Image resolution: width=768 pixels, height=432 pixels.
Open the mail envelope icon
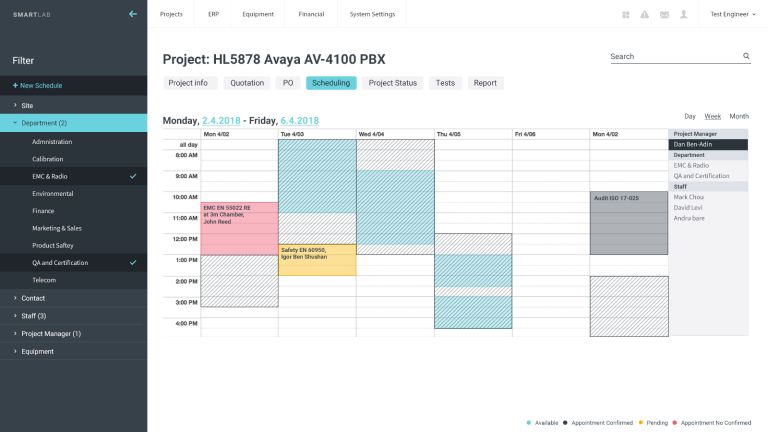[664, 15]
